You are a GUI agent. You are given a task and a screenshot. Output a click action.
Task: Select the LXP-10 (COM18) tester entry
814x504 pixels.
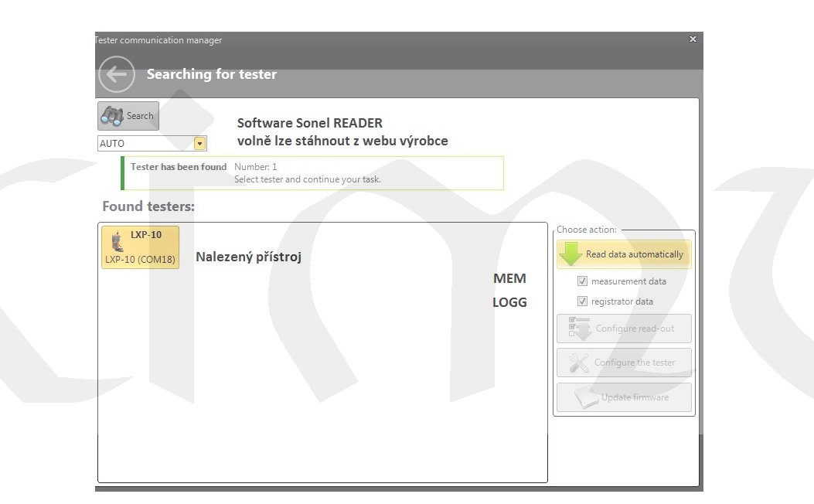pos(140,260)
